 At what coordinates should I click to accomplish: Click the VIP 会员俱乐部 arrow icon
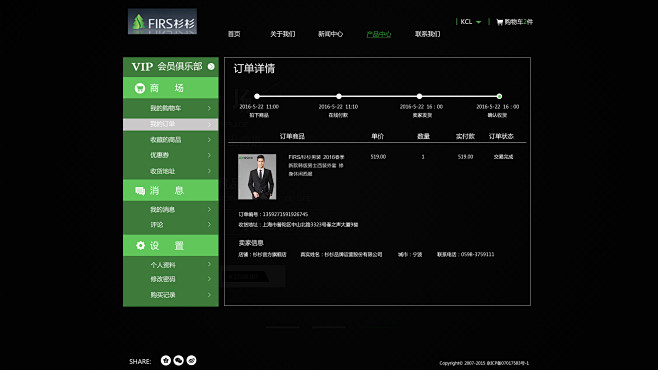click(211, 67)
